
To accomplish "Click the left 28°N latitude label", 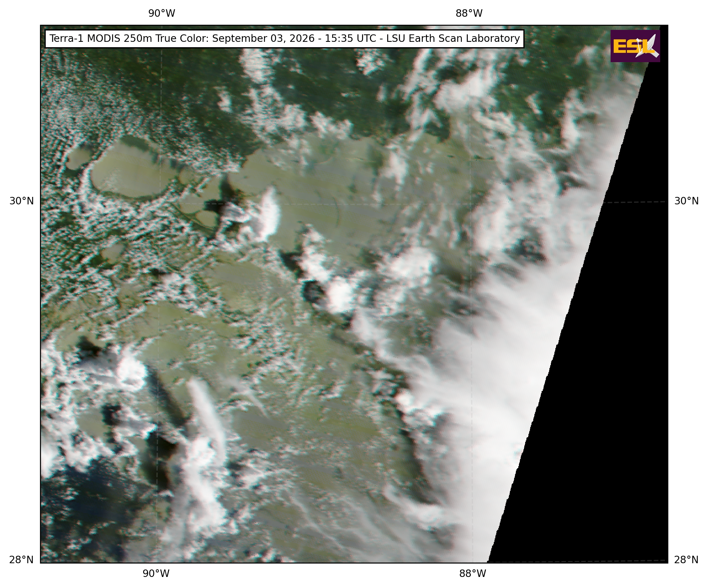I will (22, 560).
